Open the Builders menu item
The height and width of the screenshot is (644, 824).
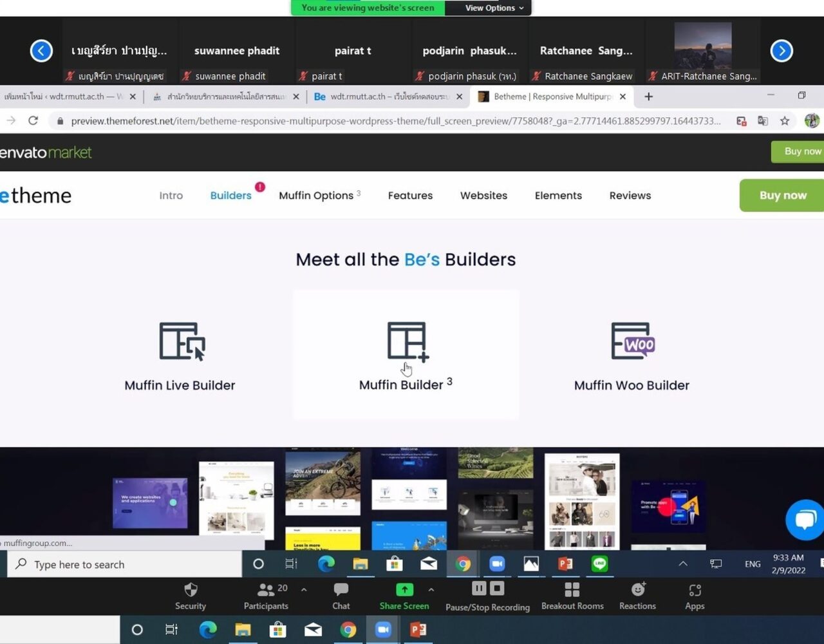[230, 195]
